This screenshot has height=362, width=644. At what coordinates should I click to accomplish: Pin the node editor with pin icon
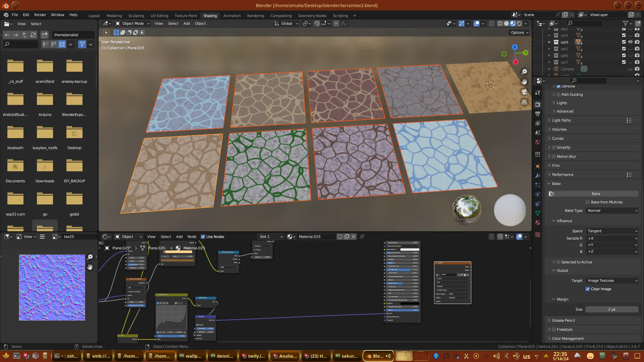(362, 237)
